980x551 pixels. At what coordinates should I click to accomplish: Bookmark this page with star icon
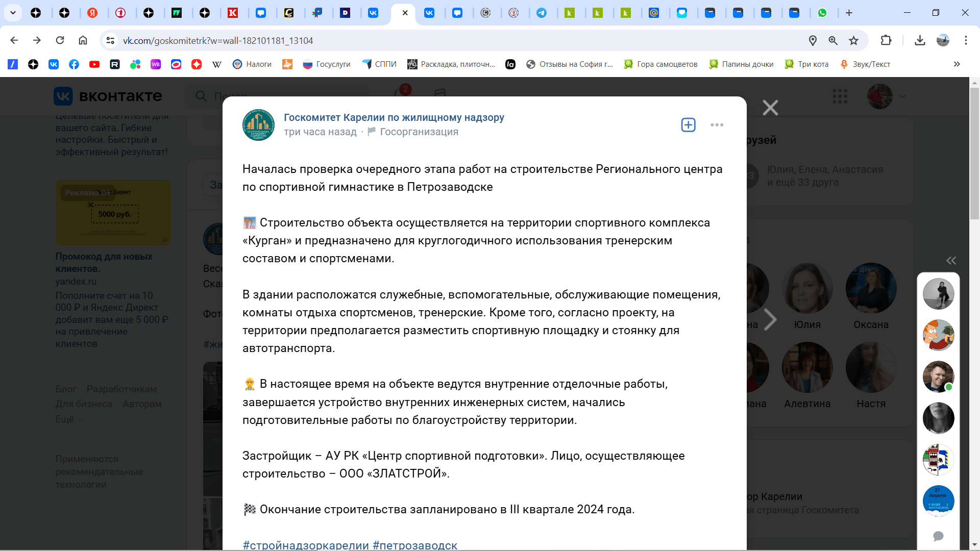tap(853, 40)
